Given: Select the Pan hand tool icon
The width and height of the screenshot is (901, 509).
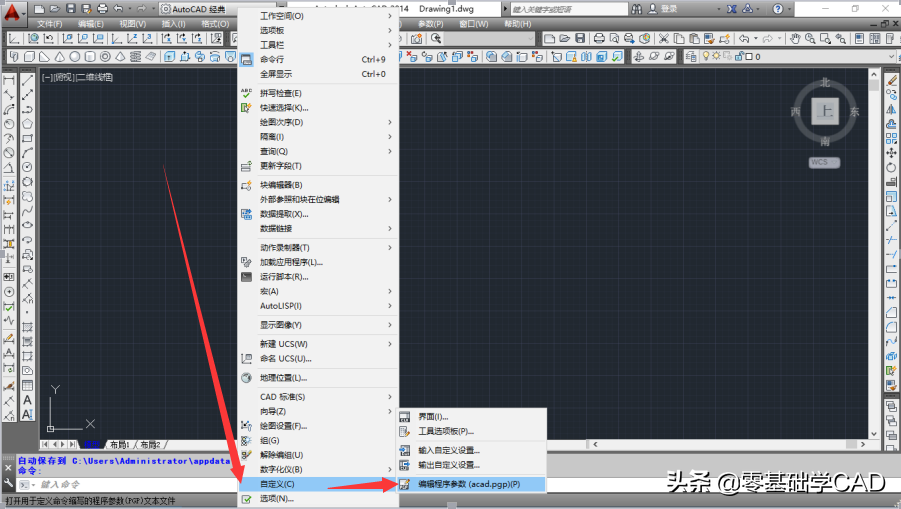Looking at the screenshot, I should tap(795, 38).
